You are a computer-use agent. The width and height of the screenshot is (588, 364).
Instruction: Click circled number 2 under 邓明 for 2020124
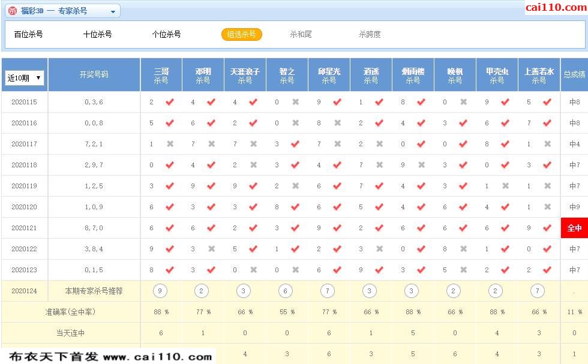[202, 291]
